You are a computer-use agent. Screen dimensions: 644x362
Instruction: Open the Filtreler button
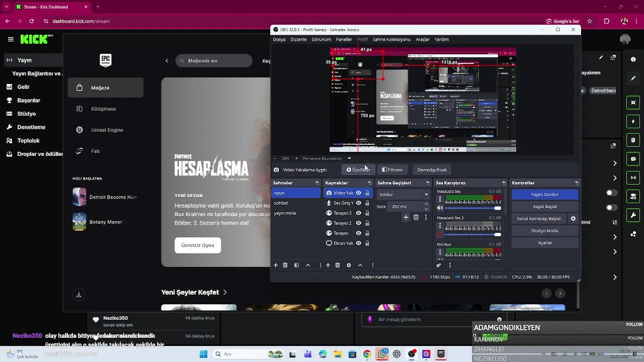tap(392, 170)
